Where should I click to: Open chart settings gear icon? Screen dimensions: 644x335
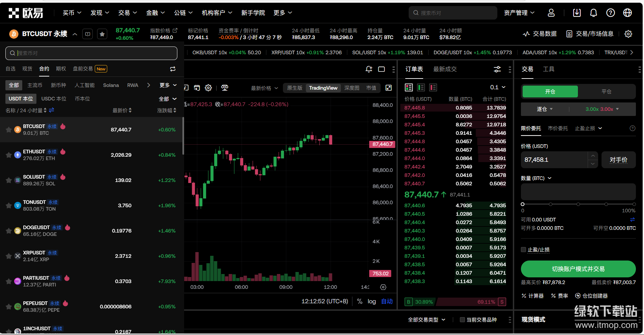208,88
